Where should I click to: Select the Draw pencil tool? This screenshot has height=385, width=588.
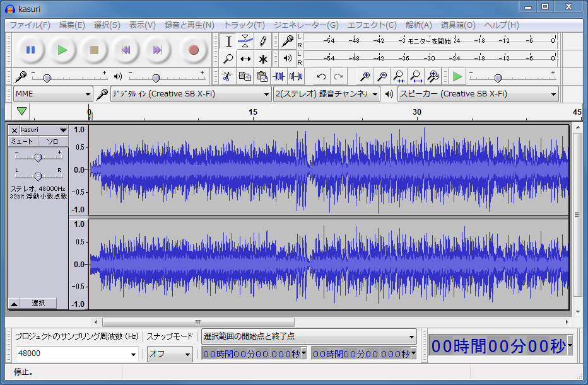click(263, 42)
